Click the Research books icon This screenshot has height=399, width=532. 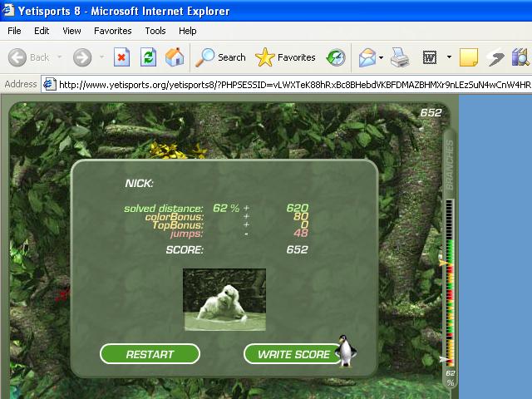521,57
